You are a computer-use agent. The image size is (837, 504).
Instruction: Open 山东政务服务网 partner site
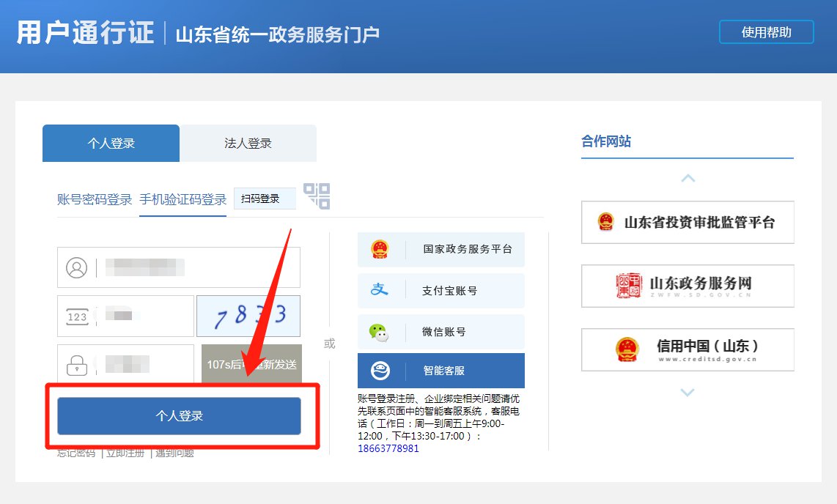click(x=687, y=286)
